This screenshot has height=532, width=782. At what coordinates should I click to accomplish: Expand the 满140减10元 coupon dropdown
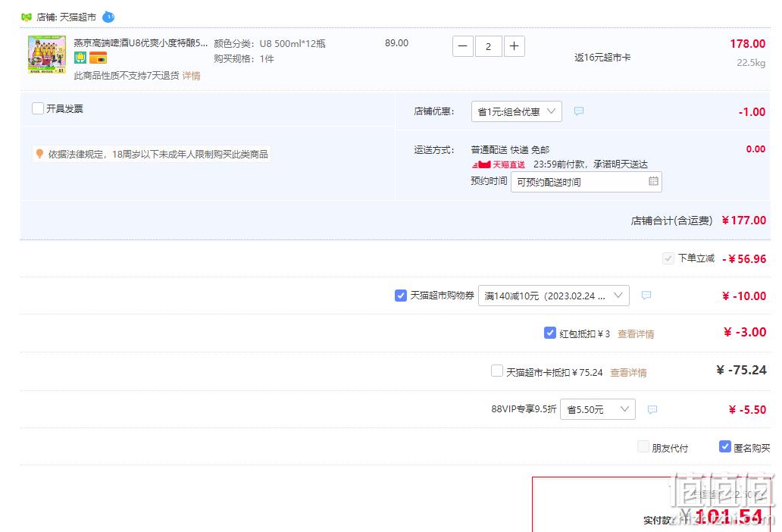[x=554, y=296]
